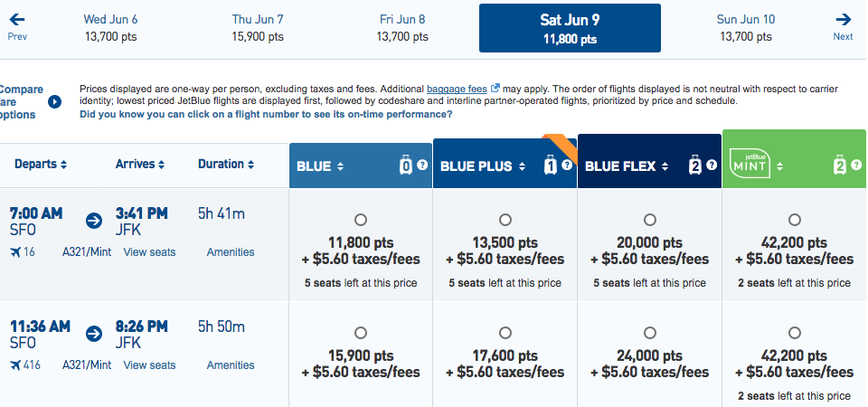This screenshot has height=407, width=868.
Task: Select Blue fare 11,800 pts radio button
Action: click(361, 220)
